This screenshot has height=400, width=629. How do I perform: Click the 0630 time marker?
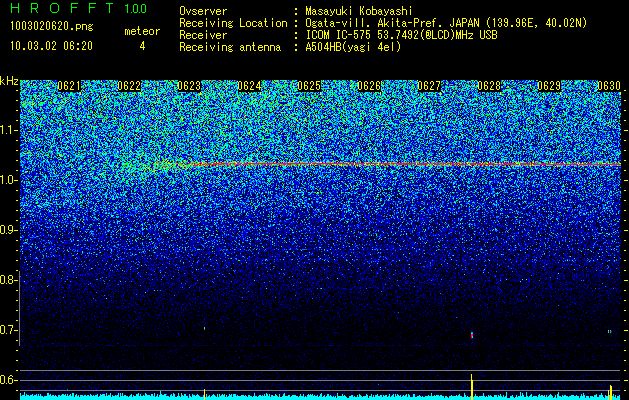point(609,86)
